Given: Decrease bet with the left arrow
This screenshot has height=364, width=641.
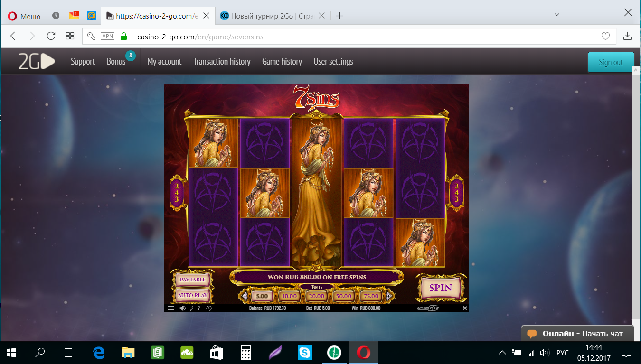Looking at the screenshot, I should pyautogui.click(x=245, y=296).
